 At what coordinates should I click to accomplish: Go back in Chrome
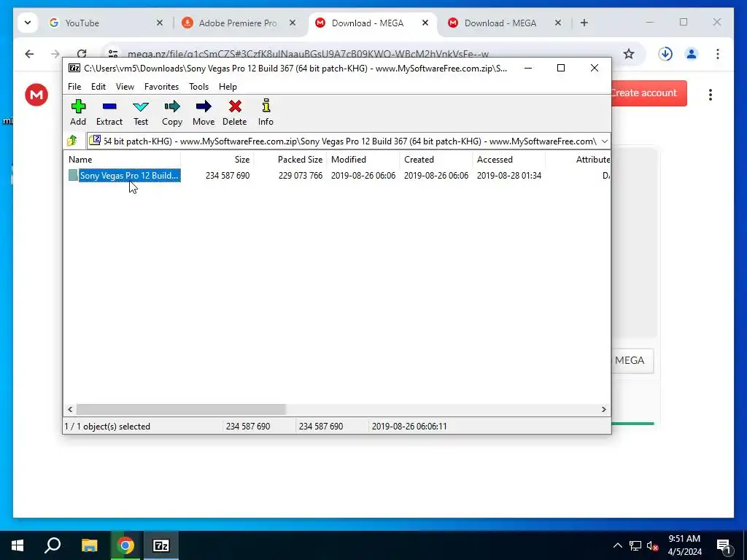pyautogui.click(x=29, y=54)
